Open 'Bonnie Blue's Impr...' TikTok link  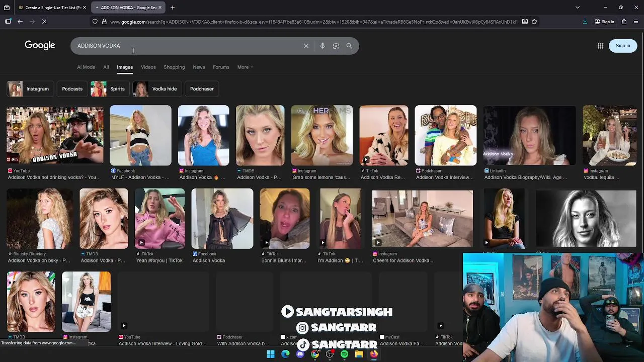coord(284,260)
